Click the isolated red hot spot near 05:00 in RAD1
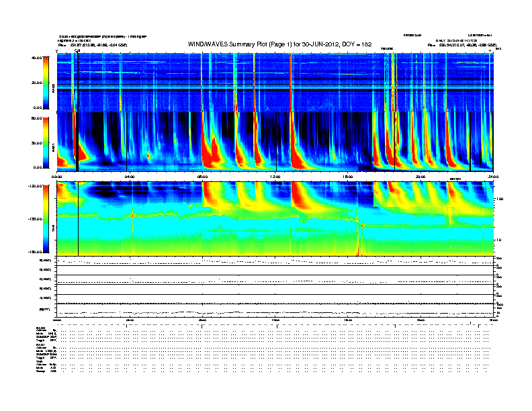 point(148,156)
